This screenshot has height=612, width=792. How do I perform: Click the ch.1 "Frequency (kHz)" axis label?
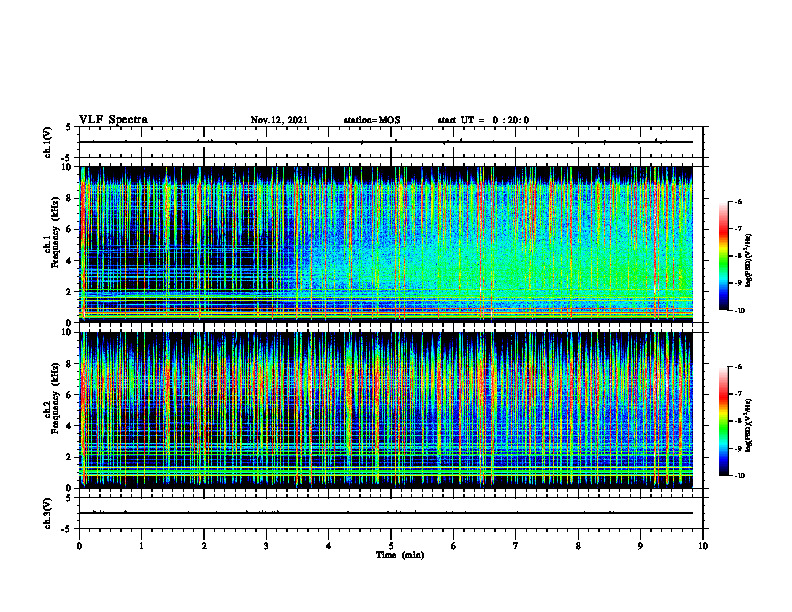58,232
